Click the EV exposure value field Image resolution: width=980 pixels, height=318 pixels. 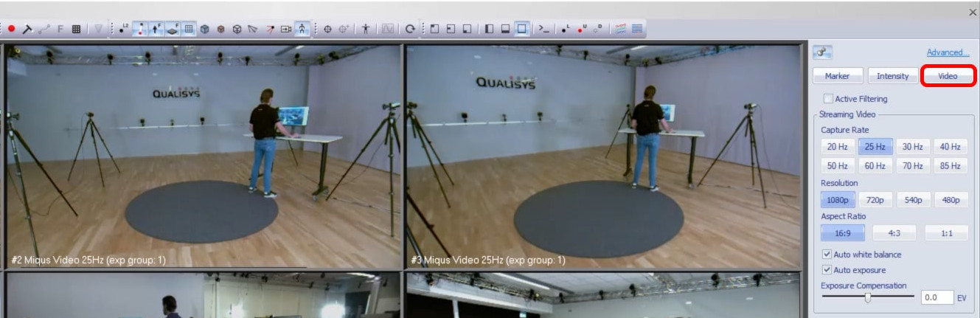(x=936, y=298)
